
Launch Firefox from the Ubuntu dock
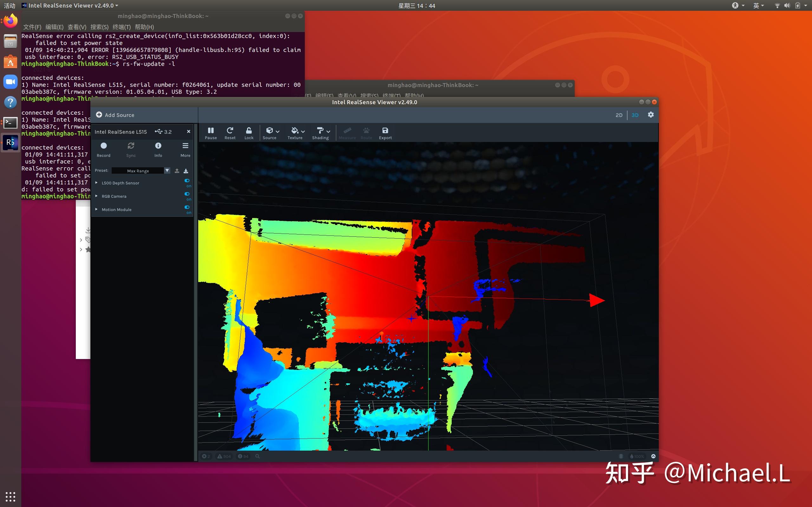(10, 21)
